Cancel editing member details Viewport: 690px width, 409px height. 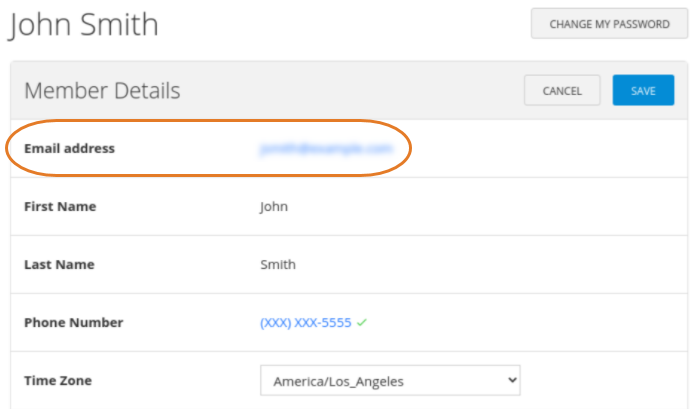(562, 90)
